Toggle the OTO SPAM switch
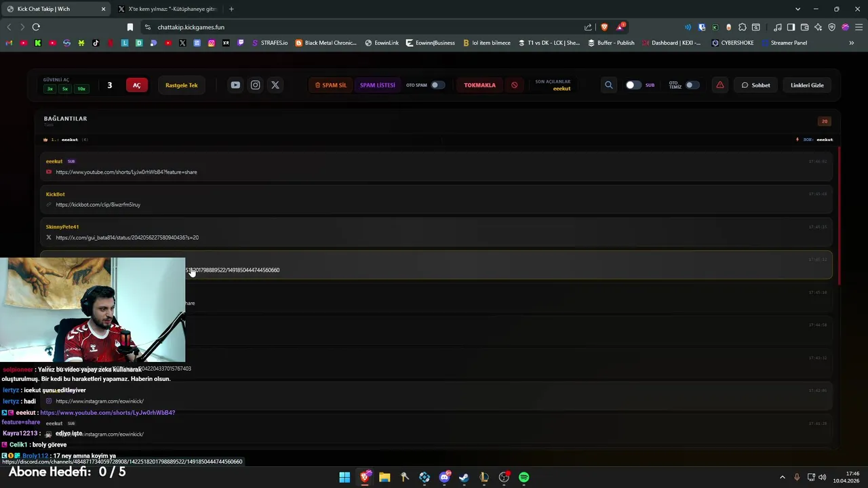868x488 pixels. pyautogui.click(x=437, y=85)
